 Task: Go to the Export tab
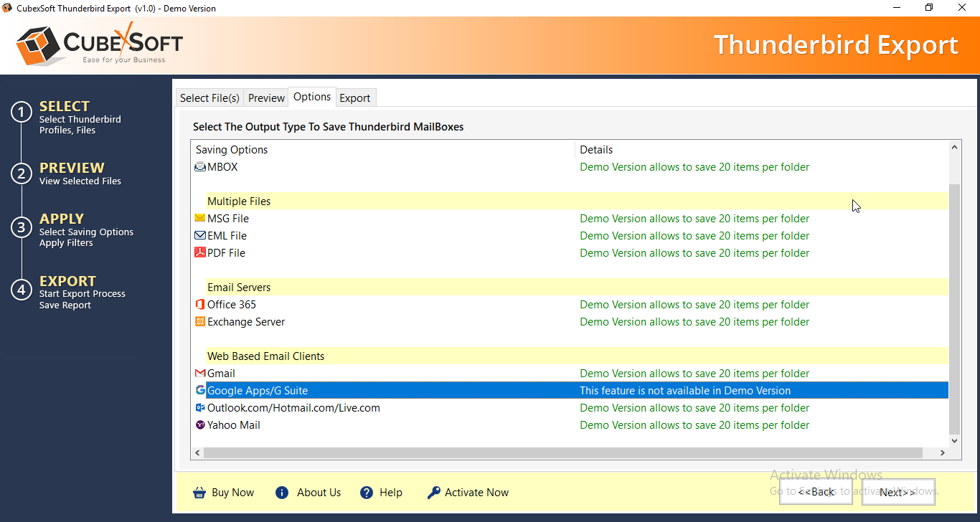(x=355, y=98)
